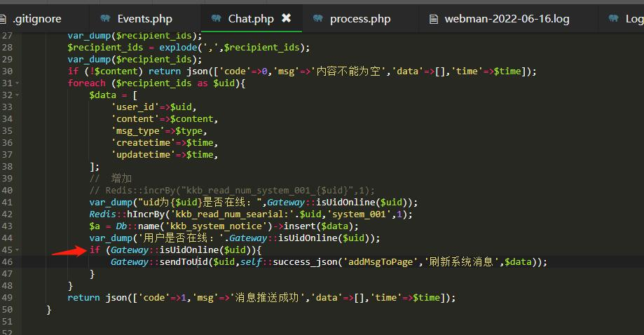
Task: Close the Chat.php tab
Action: pos(286,18)
